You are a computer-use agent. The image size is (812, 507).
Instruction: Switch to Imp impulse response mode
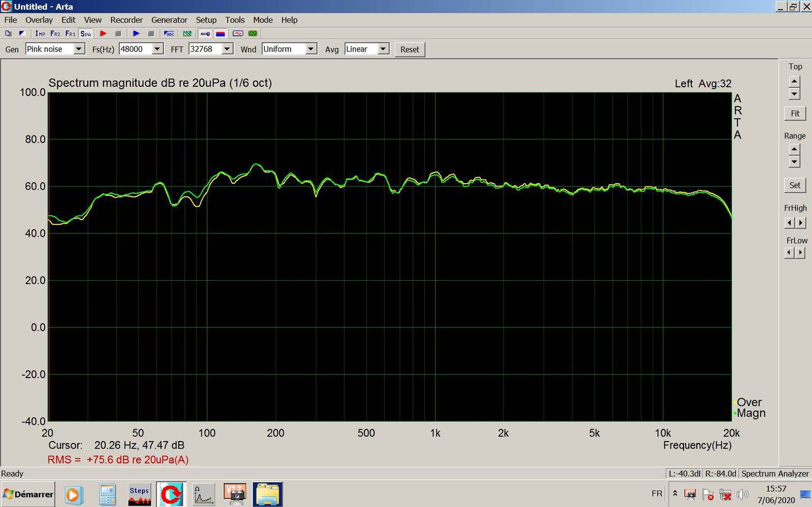pyautogui.click(x=40, y=33)
